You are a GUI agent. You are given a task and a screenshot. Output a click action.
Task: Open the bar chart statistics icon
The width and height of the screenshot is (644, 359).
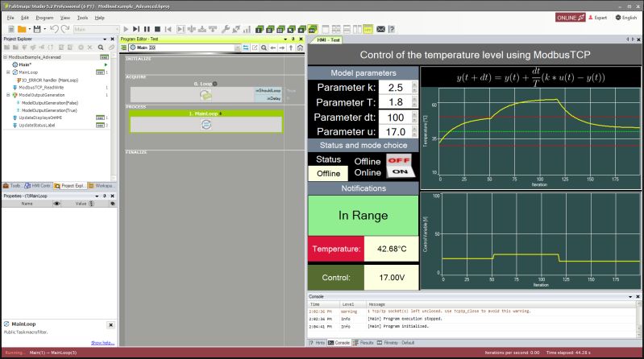point(247,29)
